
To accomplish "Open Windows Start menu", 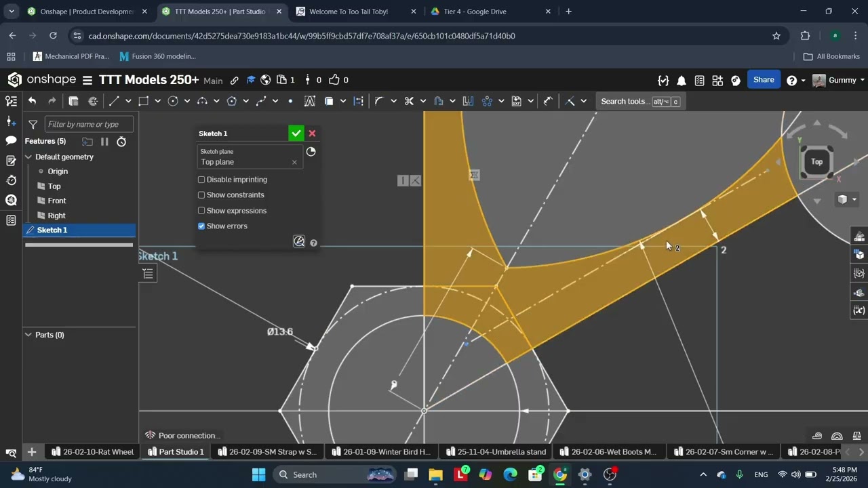I will click(259, 474).
